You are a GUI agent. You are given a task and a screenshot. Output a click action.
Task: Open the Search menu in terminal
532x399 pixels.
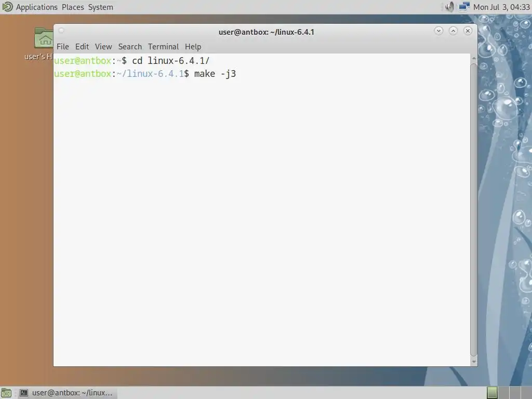point(130,46)
